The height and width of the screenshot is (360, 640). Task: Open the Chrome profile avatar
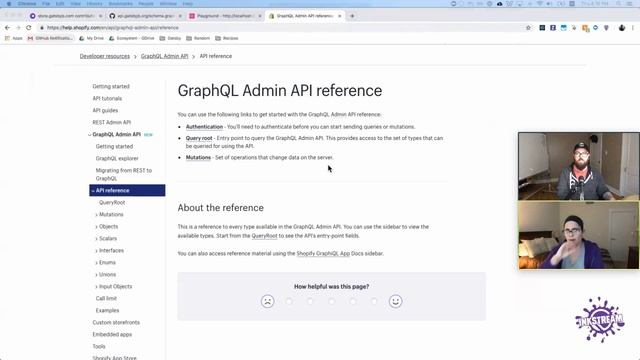[622, 28]
